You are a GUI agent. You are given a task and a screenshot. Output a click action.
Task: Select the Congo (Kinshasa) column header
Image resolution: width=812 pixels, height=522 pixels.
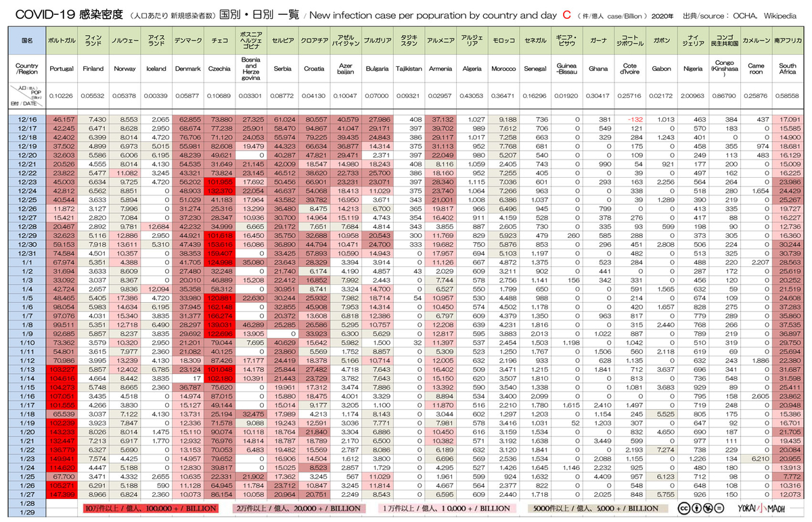coord(725,68)
